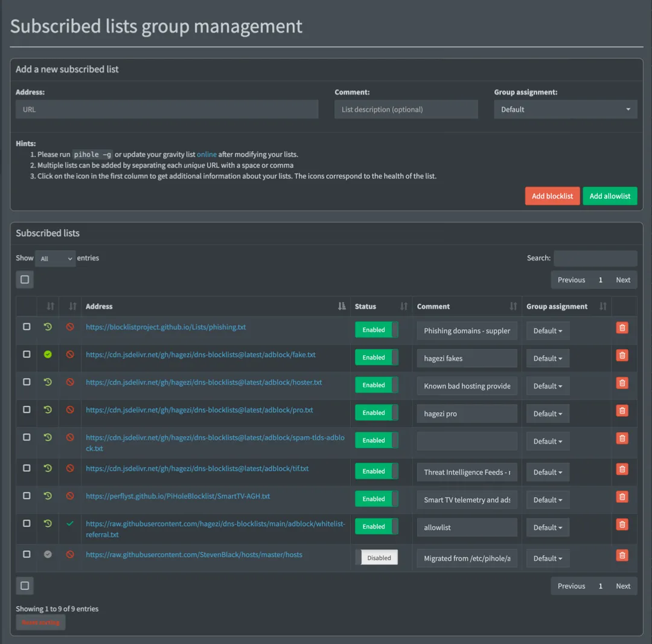Screen dimensions: 652x644
Task: Delete the SmartTV-AGH blocklist with trash icon
Action: (622, 497)
